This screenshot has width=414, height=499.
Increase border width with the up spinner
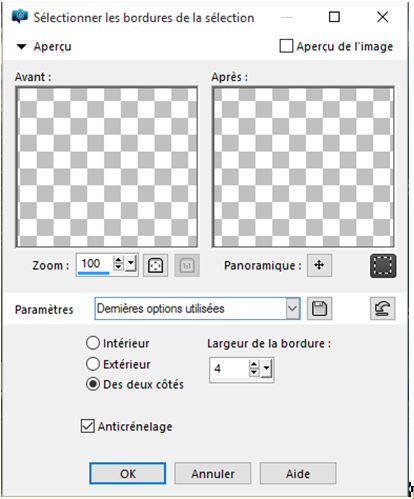coord(254,364)
